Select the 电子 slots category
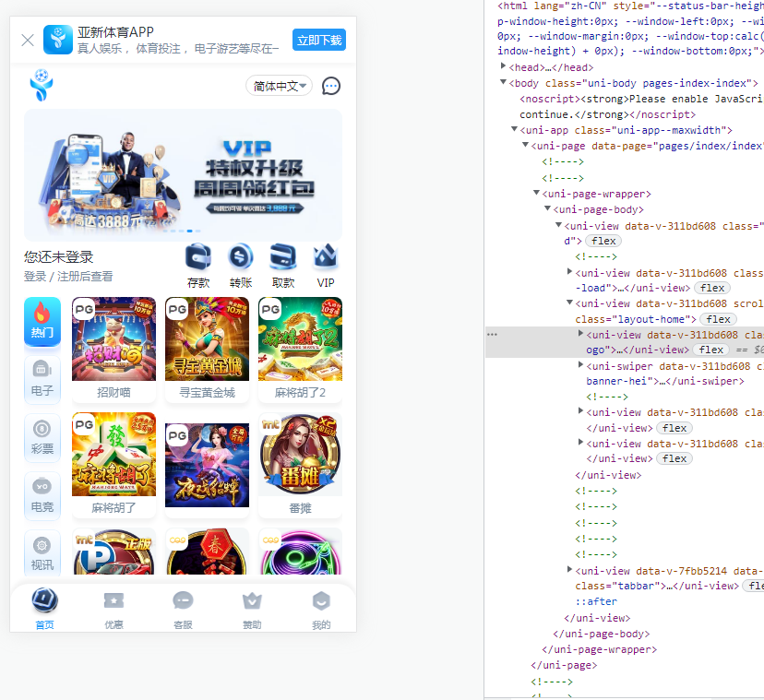 click(x=42, y=380)
